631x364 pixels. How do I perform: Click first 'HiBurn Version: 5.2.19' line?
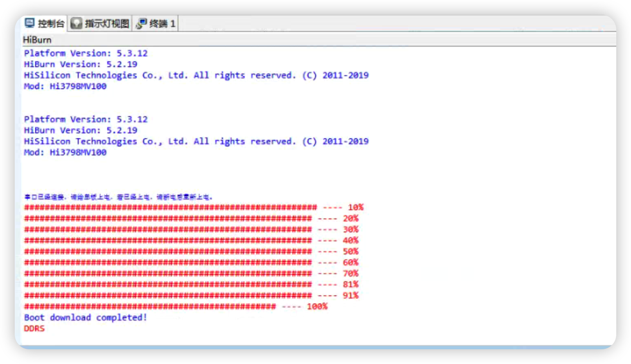81,64
